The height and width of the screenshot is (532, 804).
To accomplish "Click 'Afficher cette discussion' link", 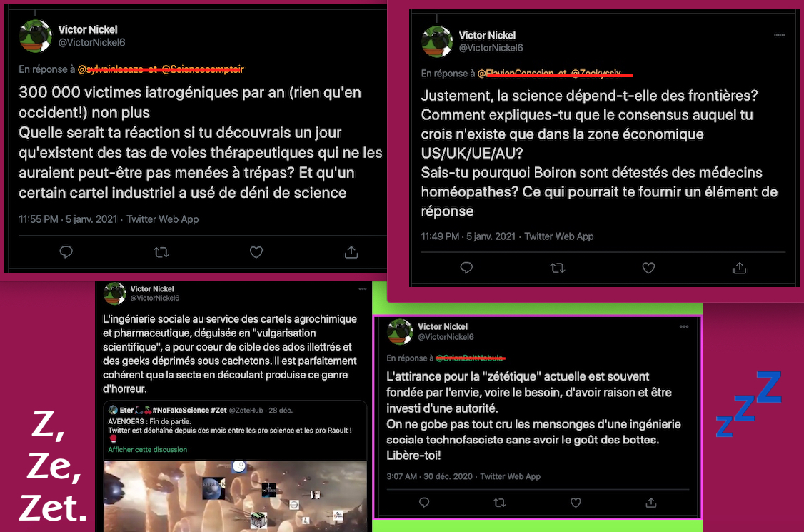I will (x=147, y=449).
